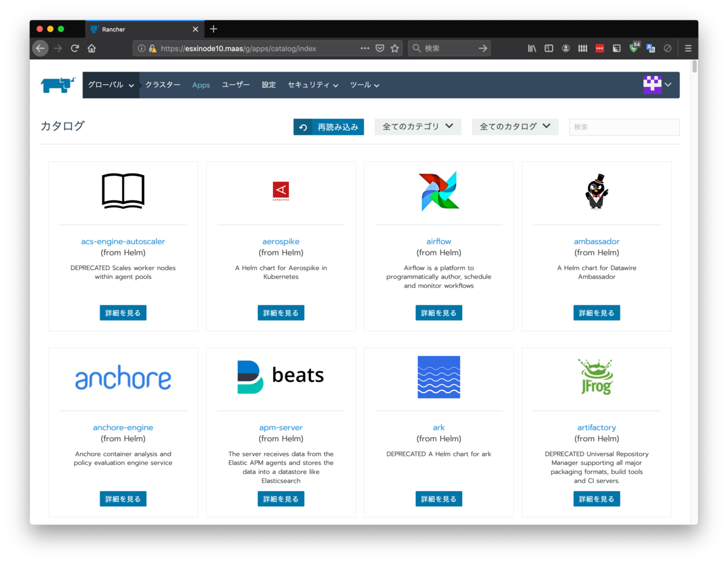This screenshot has height=564, width=728.
Task: Open the browser home page icon
Action: pyautogui.click(x=92, y=48)
